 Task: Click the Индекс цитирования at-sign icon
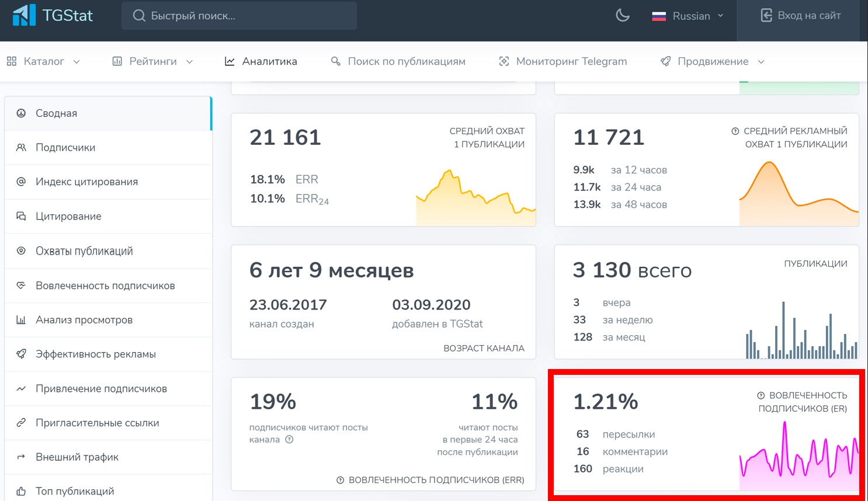(x=21, y=182)
